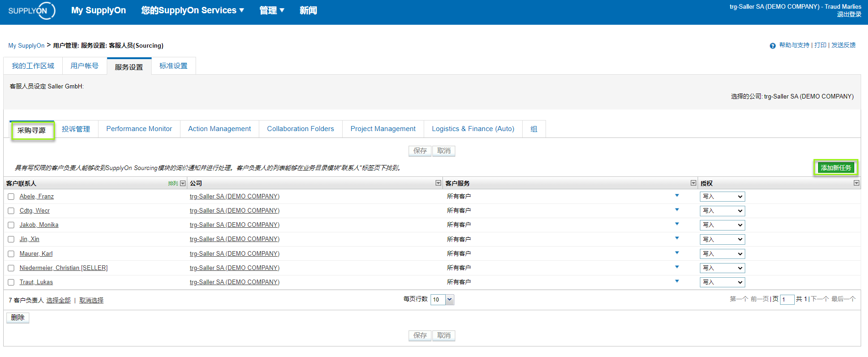Select the 采购寻源 sub-tab
The image size is (868, 357).
click(x=32, y=130)
